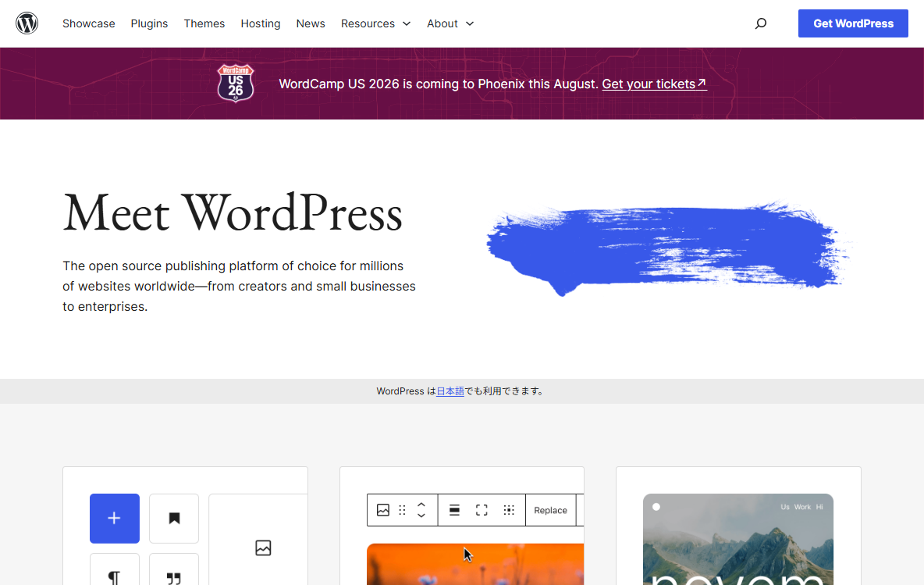Open the News nav item
Viewport: 924px width, 585px height.
[x=311, y=23]
